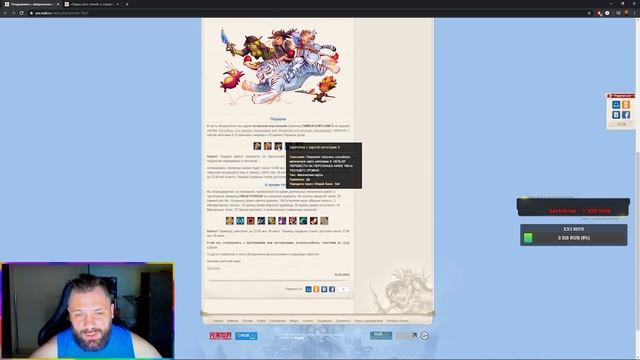Click Facebook icon in side share widget

626,115
